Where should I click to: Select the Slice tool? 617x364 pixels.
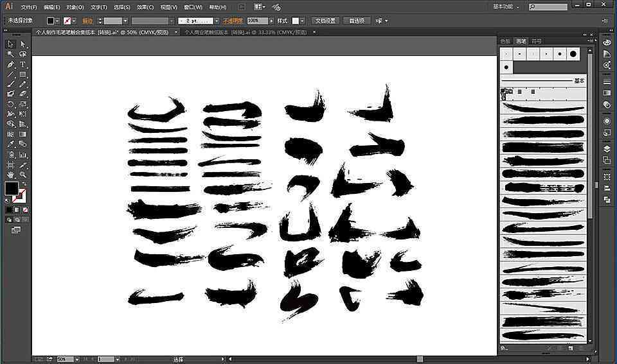pos(23,165)
